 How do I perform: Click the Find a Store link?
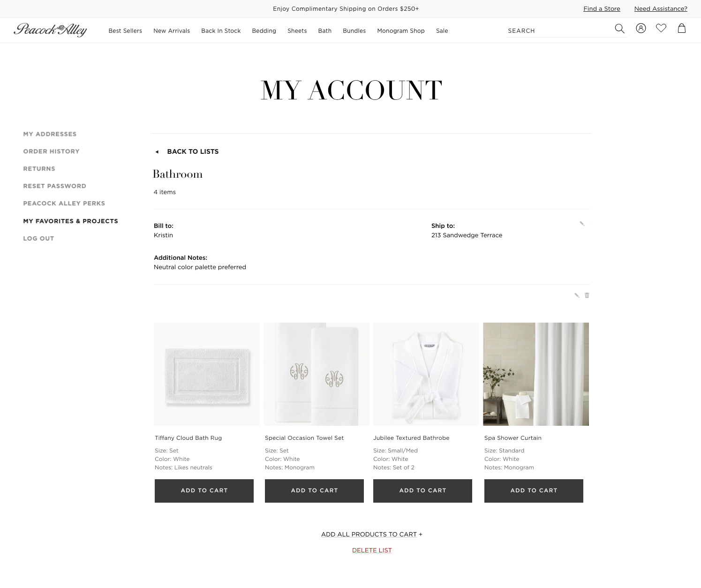click(602, 9)
